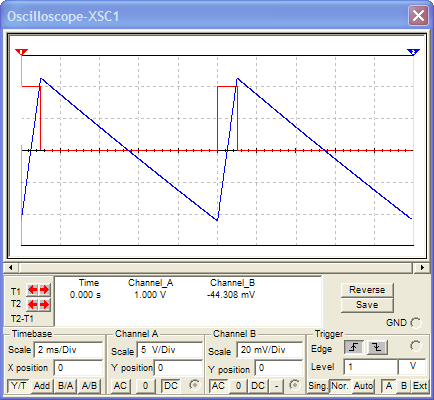
Task: Switch display mode to B/A
Action: point(65,386)
